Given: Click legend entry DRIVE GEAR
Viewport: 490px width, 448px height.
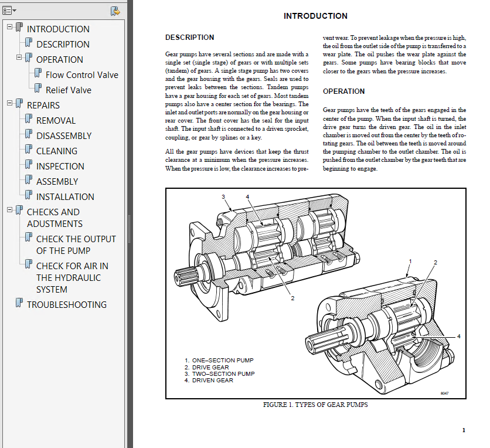Looking at the screenshot, I should coord(206,367).
